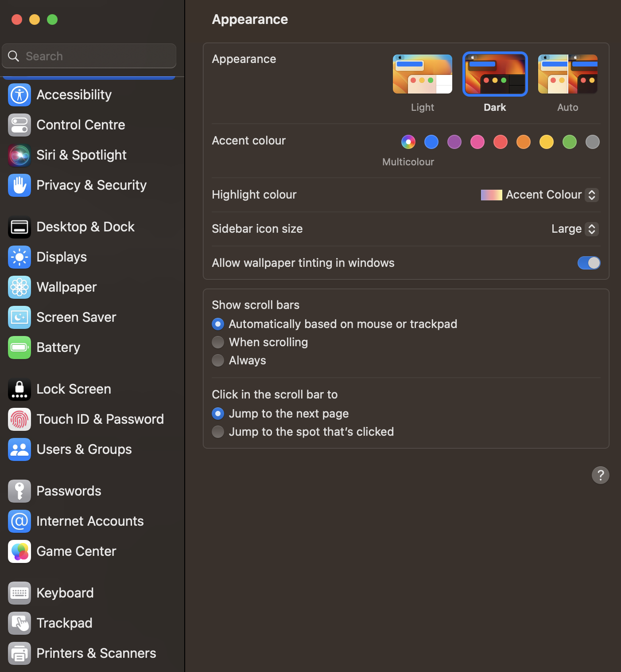
Task: Go to Internet Accounts label
Action: [x=90, y=521]
